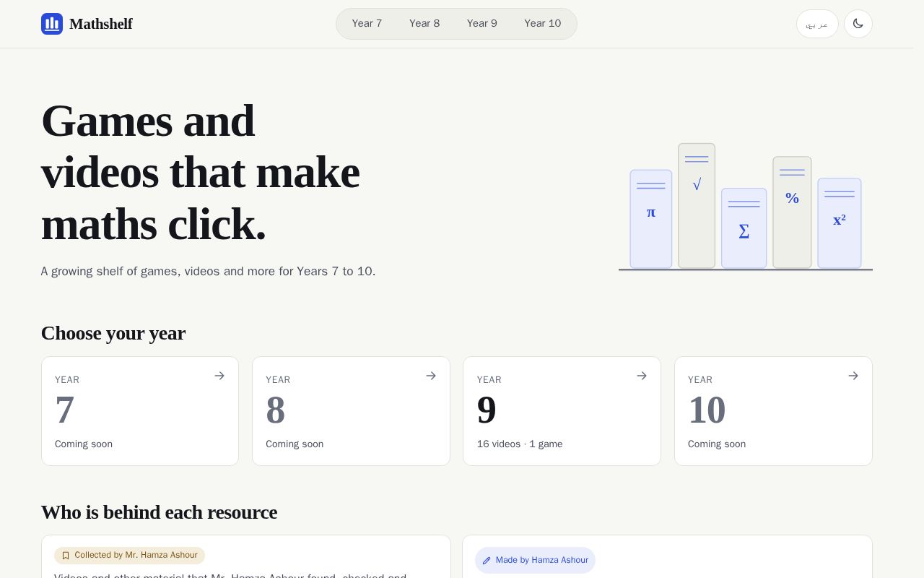Click the Mathshelf logo icon
The image size is (924, 578).
pyautogui.click(x=52, y=24)
